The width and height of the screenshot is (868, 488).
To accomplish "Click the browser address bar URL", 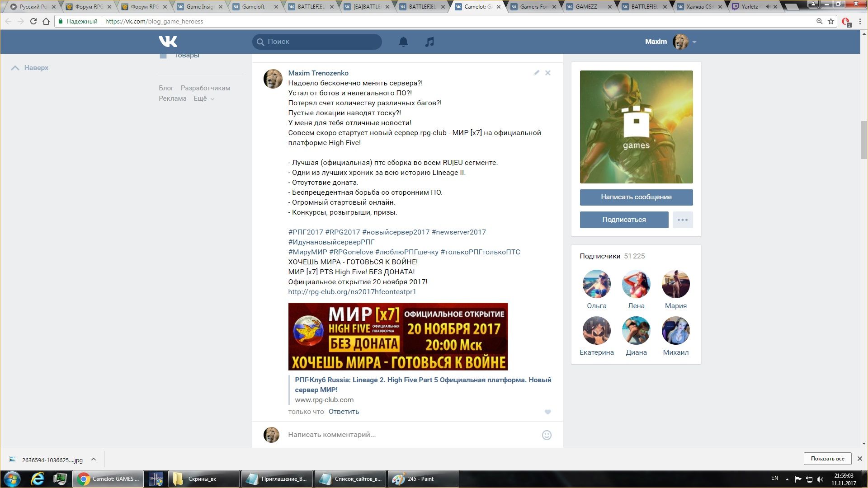I will (154, 21).
